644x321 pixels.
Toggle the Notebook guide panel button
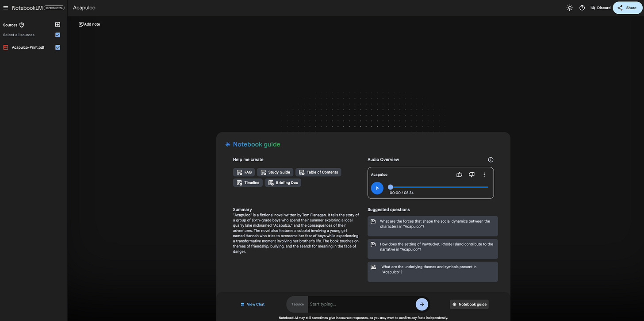469,304
